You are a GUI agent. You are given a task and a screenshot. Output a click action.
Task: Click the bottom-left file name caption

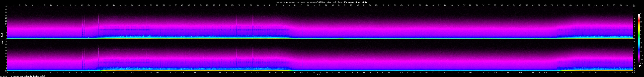23,76
